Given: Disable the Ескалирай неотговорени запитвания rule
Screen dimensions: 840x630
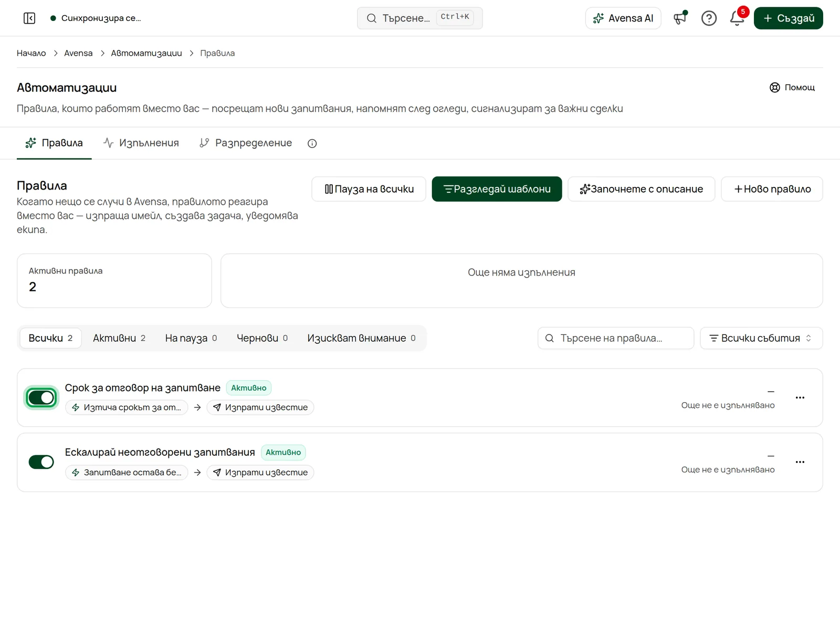Looking at the screenshot, I should pyautogui.click(x=41, y=462).
